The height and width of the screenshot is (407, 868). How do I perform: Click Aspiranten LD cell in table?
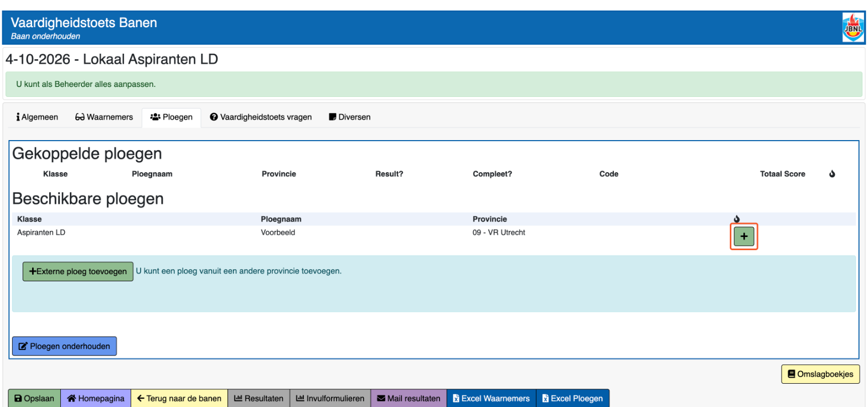coord(42,233)
